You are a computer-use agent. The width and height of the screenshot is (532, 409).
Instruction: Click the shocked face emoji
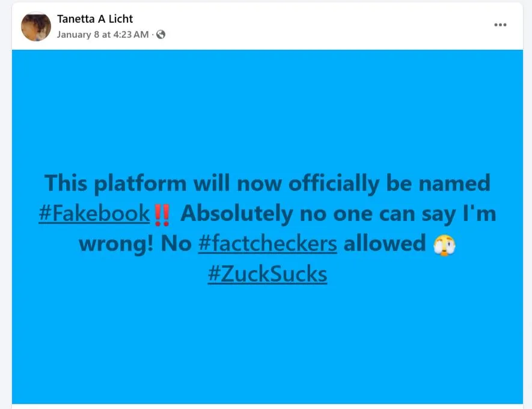point(444,244)
